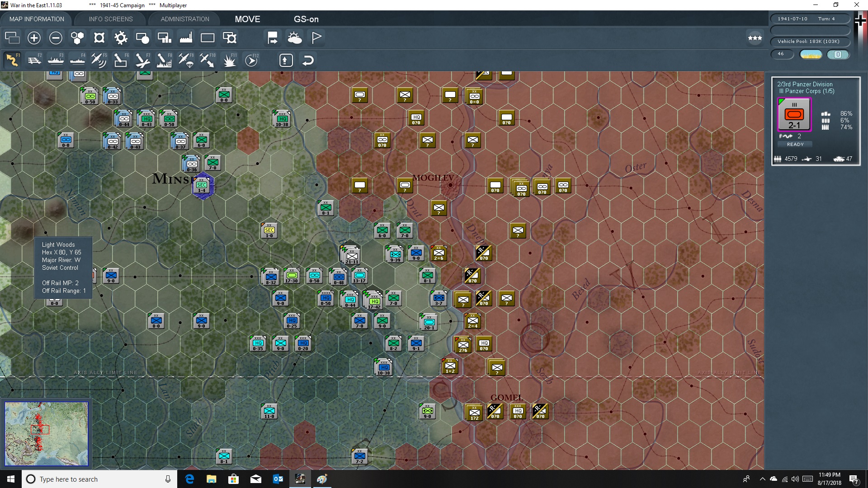Screen dimensions: 868x488
Task: Choose F3 naval transport mode icon
Action: coord(56,60)
